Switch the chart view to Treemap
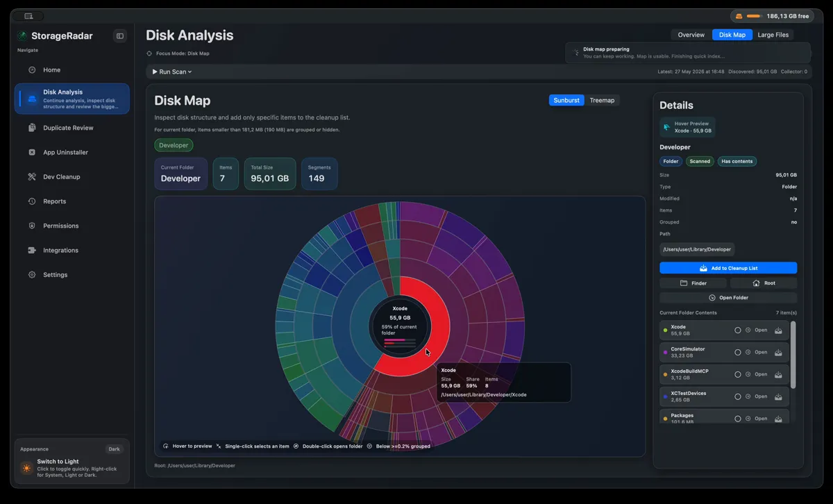Viewport: 833px width, 504px height. click(x=602, y=101)
